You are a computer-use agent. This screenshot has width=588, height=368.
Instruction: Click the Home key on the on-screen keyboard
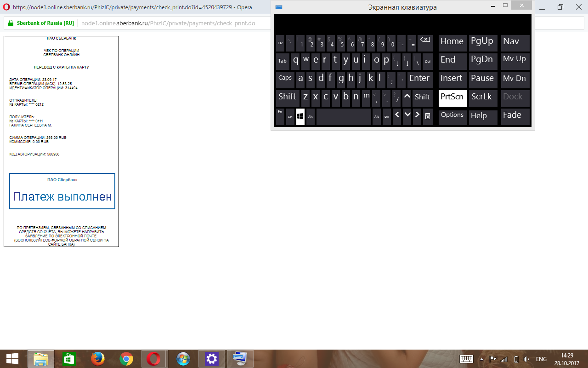click(453, 43)
